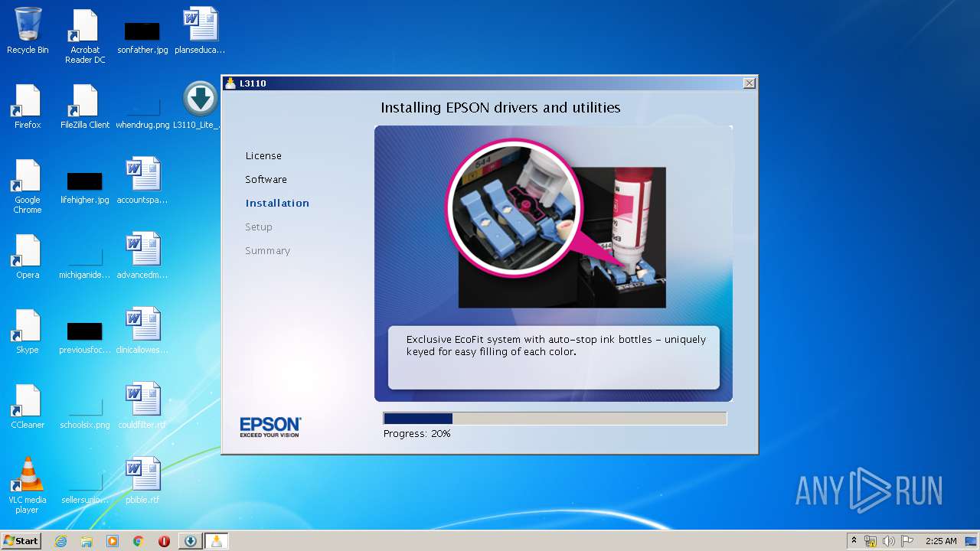Image resolution: width=980 pixels, height=551 pixels.
Task: Click the EPSON logo in installer
Action: click(x=270, y=427)
